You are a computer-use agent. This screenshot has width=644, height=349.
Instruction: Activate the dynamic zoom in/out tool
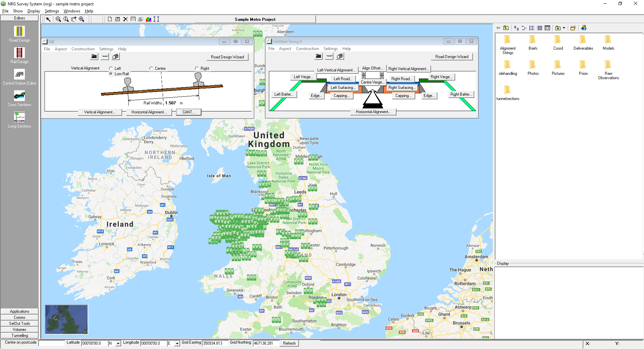click(66, 19)
